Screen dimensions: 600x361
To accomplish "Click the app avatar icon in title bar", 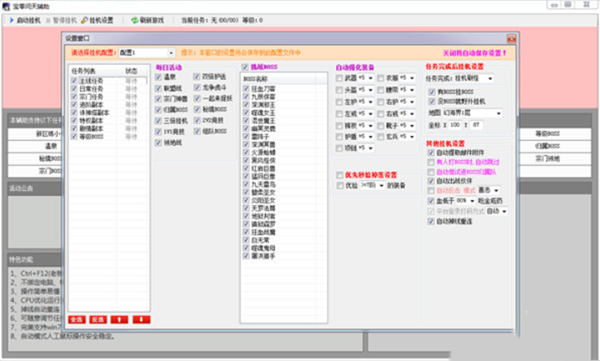I will click(6, 6).
